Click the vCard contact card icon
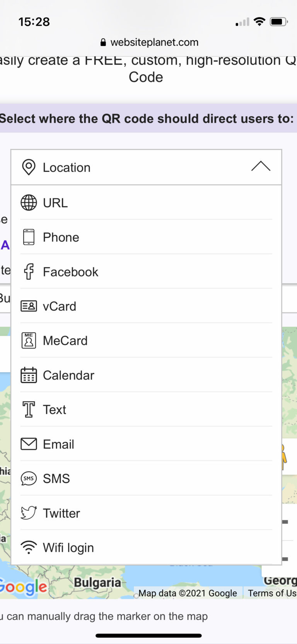The height and width of the screenshot is (644, 297). point(29,306)
